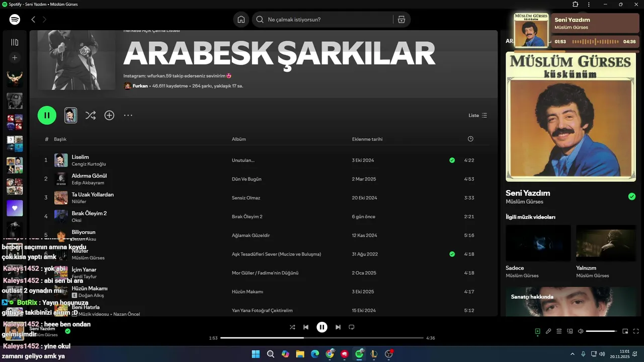The width and height of the screenshot is (644, 362).
Task: Open File Explorer from the taskbar
Action: point(300,354)
